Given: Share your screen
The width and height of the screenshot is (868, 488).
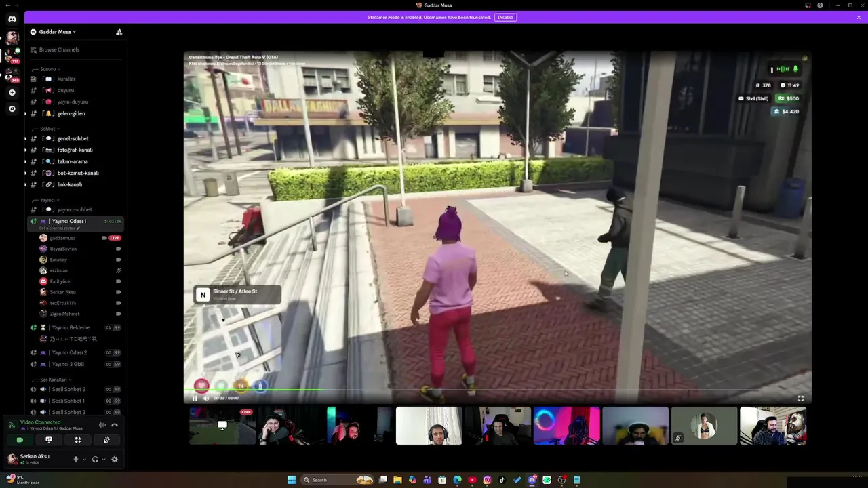Looking at the screenshot, I should point(49,440).
